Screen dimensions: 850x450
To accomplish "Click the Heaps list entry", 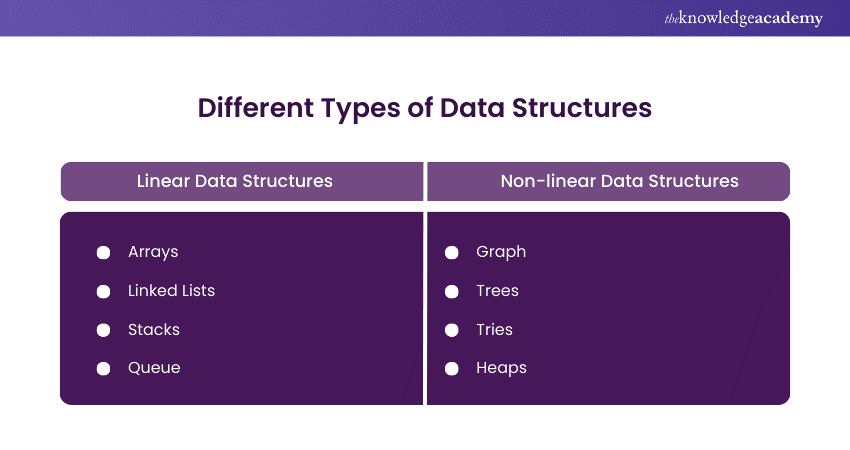I will pos(501,368).
